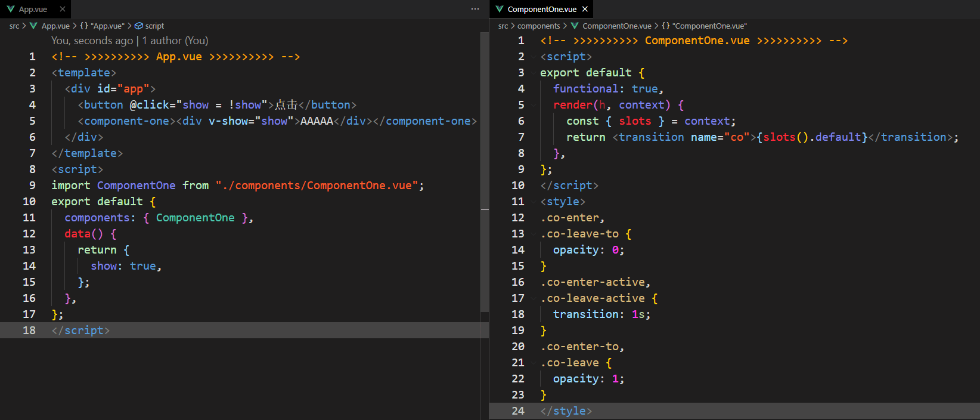This screenshot has height=420, width=980.
Task: Close the ComponentOne.vue tab
Action: [x=585, y=9]
